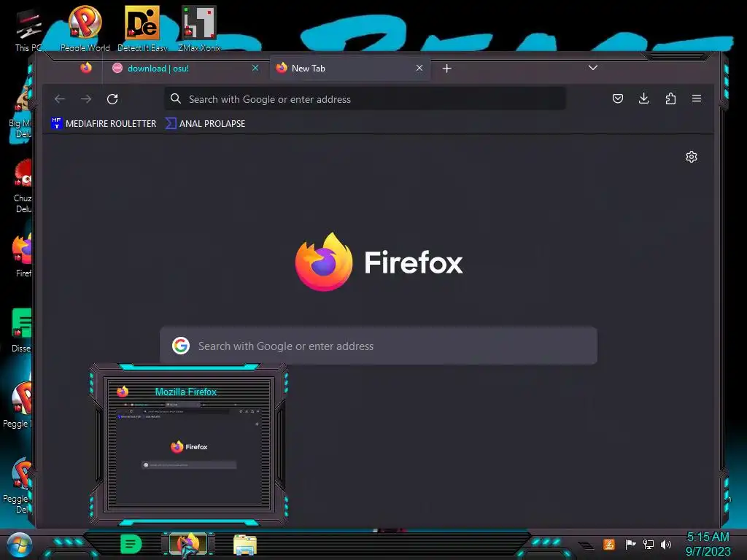
Task: Select the This PC desktop icon
Action: click(x=28, y=31)
